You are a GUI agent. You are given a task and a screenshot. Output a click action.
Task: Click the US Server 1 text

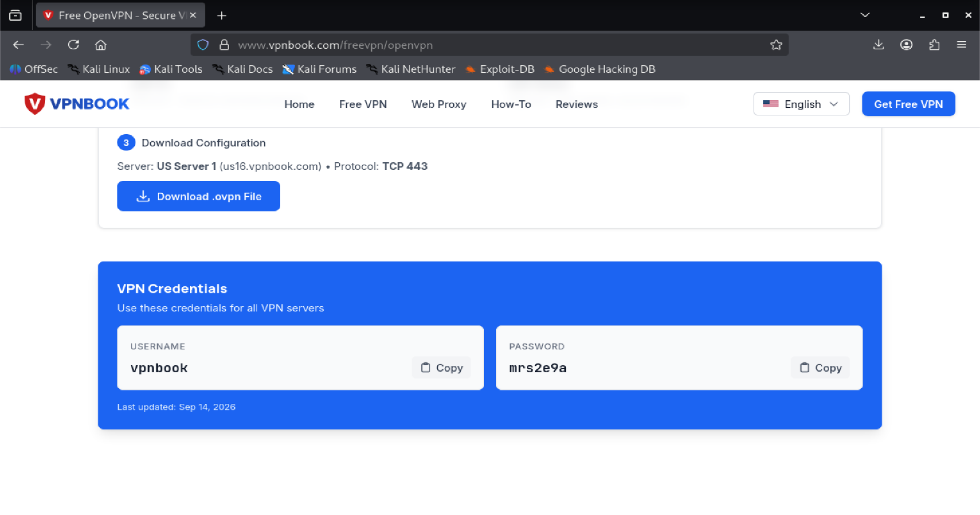click(x=187, y=166)
